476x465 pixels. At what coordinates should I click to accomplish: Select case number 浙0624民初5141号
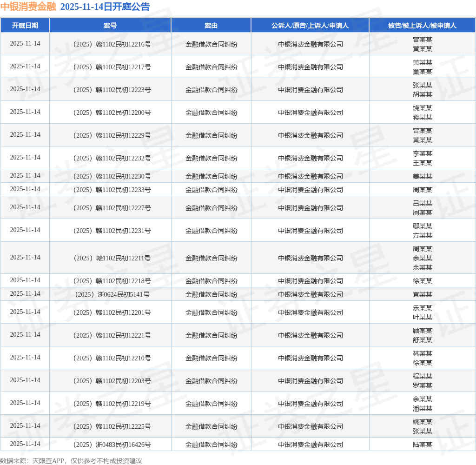point(112,295)
